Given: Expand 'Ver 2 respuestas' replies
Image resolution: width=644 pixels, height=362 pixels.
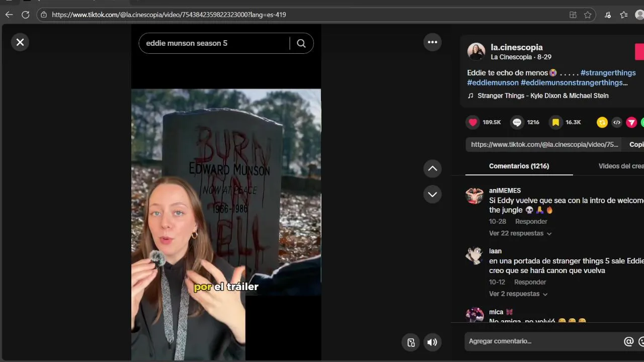Looking at the screenshot, I should point(518,294).
